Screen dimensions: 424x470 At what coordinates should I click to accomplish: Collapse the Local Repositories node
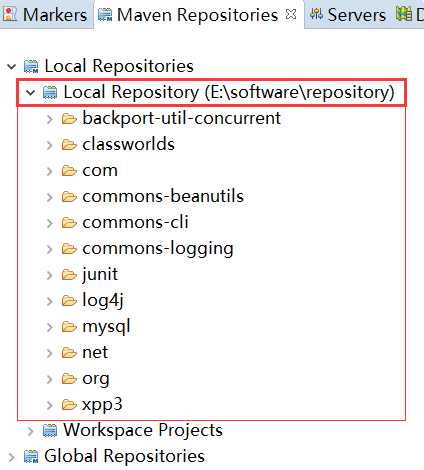click(x=12, y=66)
